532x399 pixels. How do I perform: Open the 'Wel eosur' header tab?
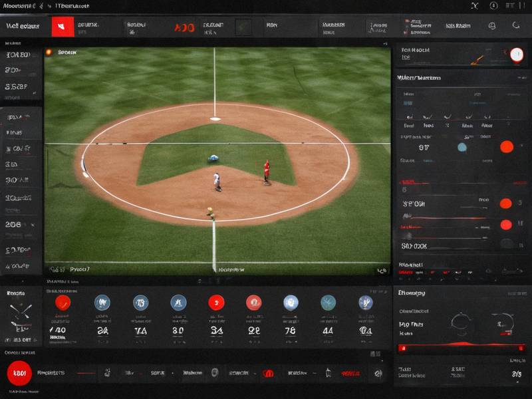(23, 26)
